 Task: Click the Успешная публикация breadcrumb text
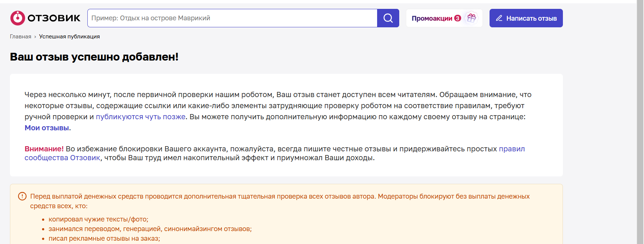coord(69,37)
